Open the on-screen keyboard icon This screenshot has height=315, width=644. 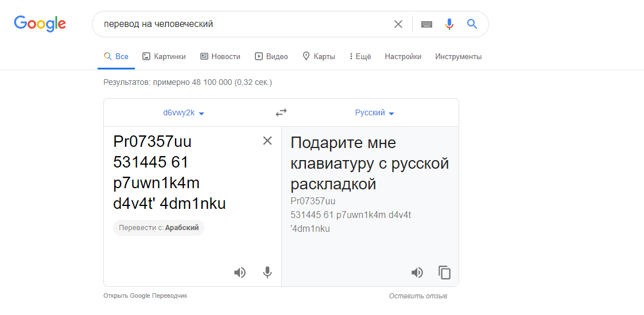pyautogui.click(x=426, y=24)
